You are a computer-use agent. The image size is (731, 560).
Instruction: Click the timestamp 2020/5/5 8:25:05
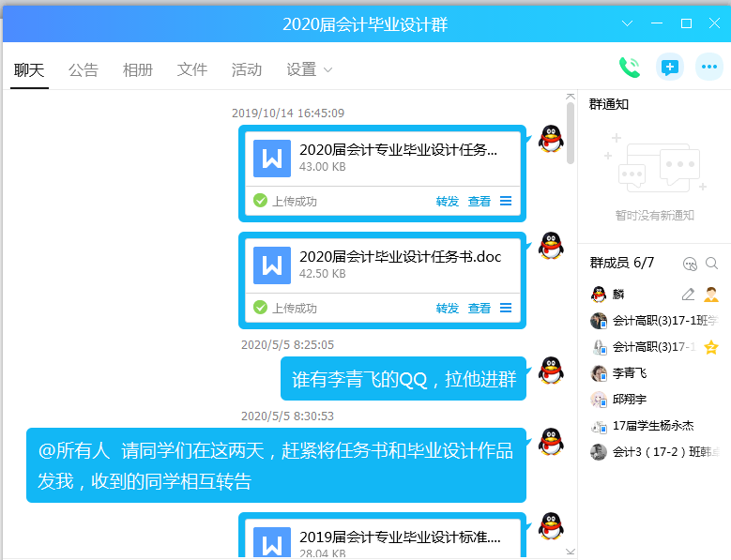click(288, 345)
